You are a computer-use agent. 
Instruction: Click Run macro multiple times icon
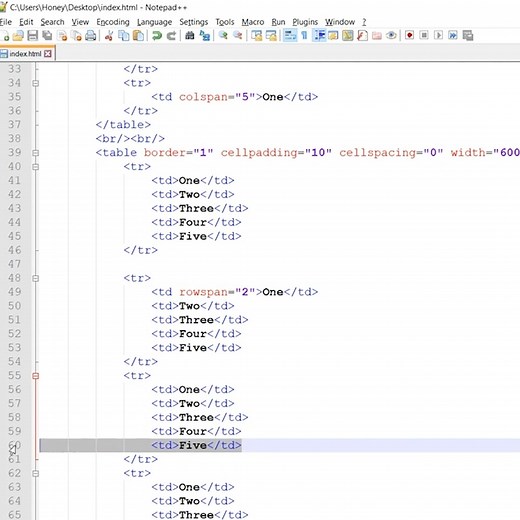click(x=453, y=35)
